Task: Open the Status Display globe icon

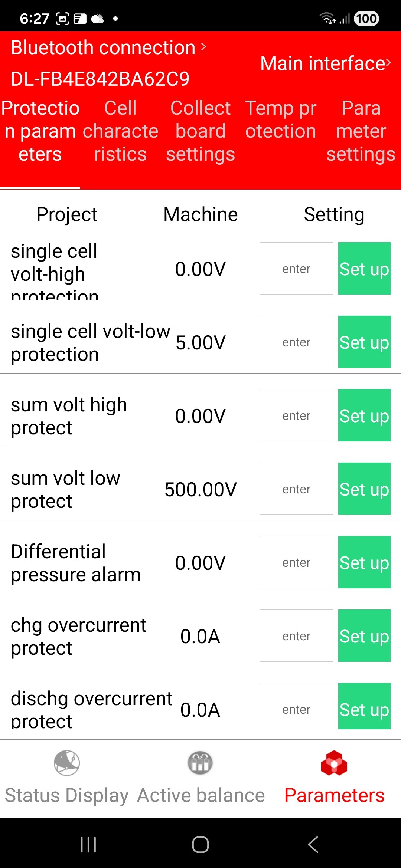Action: [67, 763]
